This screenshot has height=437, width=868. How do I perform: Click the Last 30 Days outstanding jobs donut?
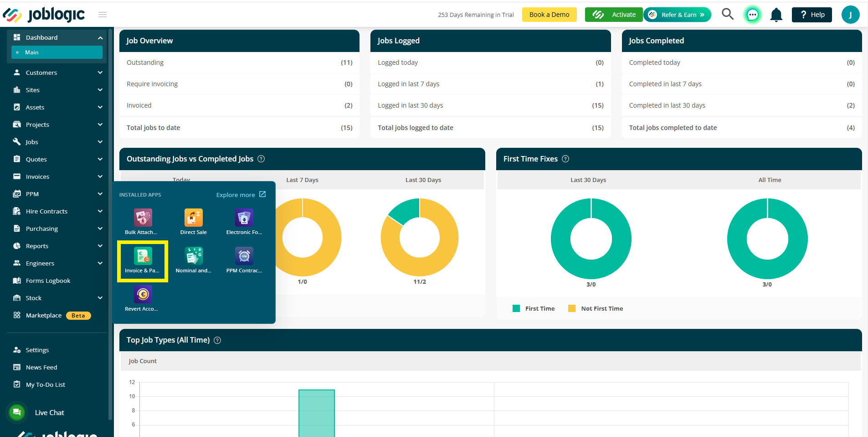click(x=420, y=238)
